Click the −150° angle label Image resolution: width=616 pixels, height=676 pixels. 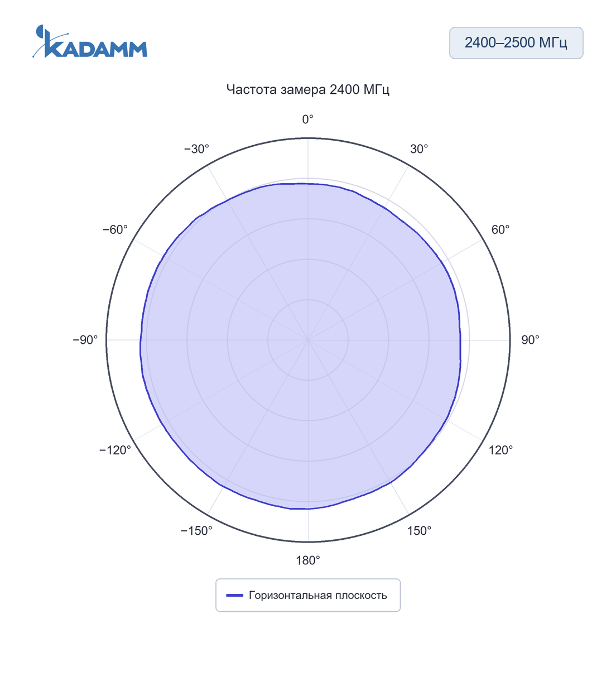coord(196,531)
